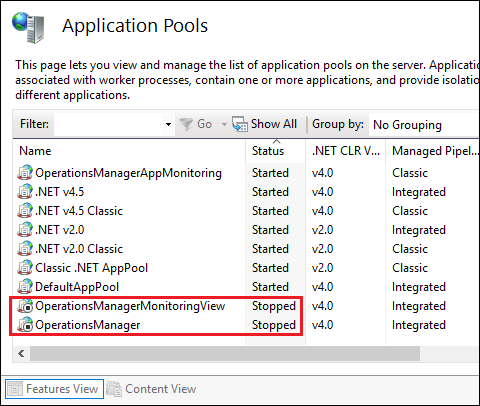Click Classic pipeline of .NET v4.5 Classic
Viewport: 480px width, 406px height.
[x=410, y=211]
